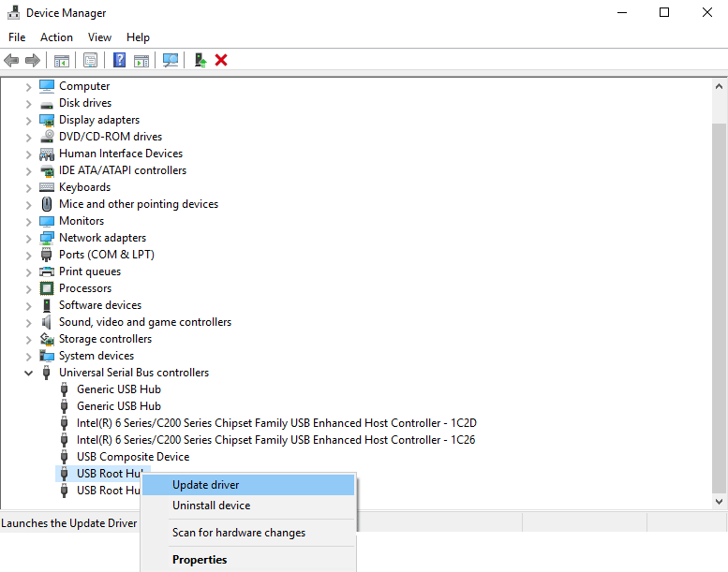This screenshot has height=572, width=728.
Task: Expand the Disk drives node
Action: (x=28, y=104)
